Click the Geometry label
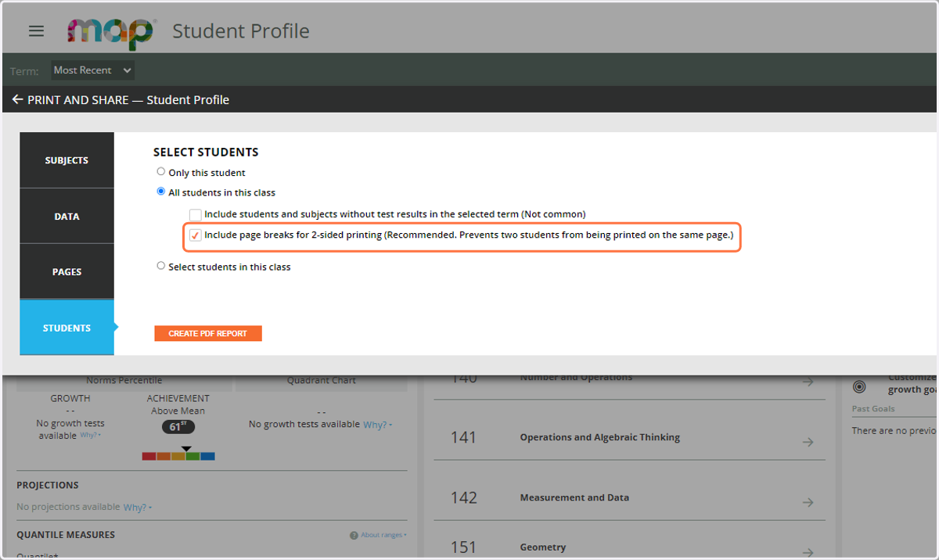This screenshot has width=939, height=560. tap(543, 547)
